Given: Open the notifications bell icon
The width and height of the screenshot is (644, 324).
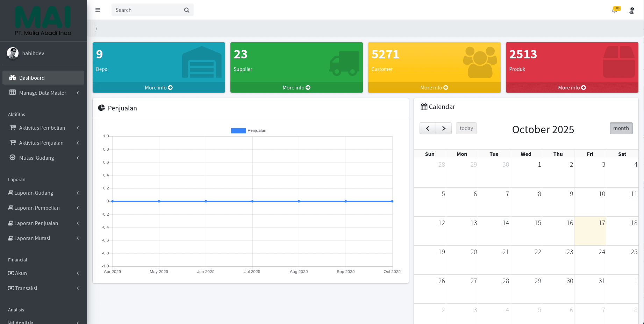Looking at the screenshot, I should click(614, 10).
